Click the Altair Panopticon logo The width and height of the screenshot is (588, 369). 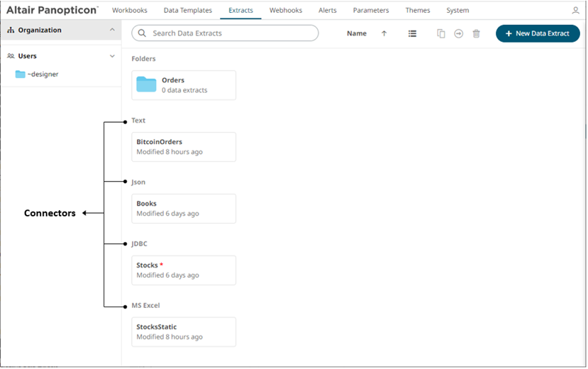pyautogui.click(x=52, y=10)
